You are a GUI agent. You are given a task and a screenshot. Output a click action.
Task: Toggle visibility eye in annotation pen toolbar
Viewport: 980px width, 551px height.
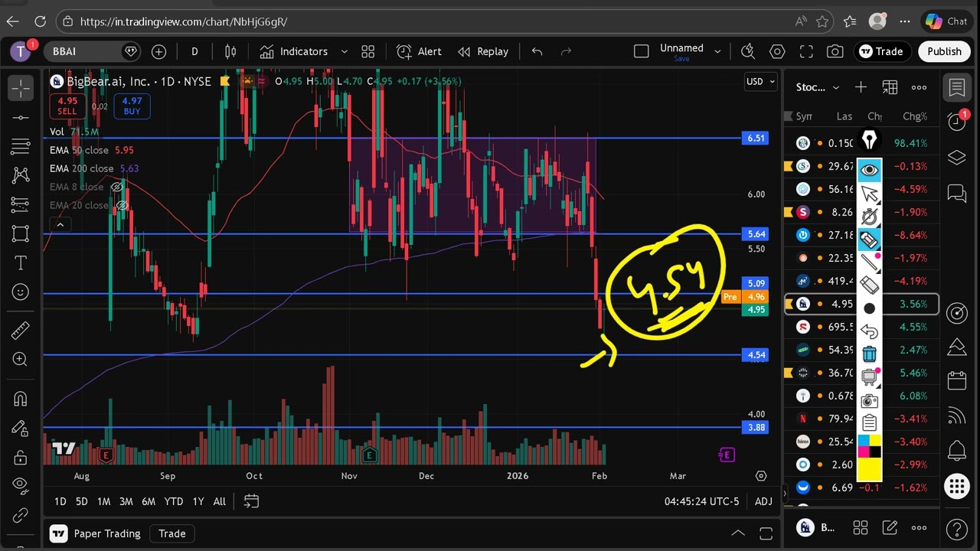coord(869,170)
